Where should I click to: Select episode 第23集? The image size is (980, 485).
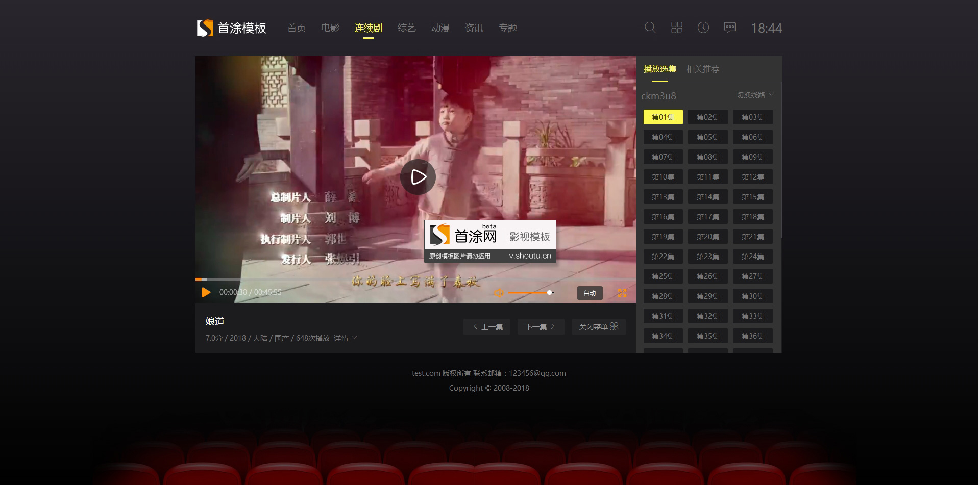(x=708, y=257)
